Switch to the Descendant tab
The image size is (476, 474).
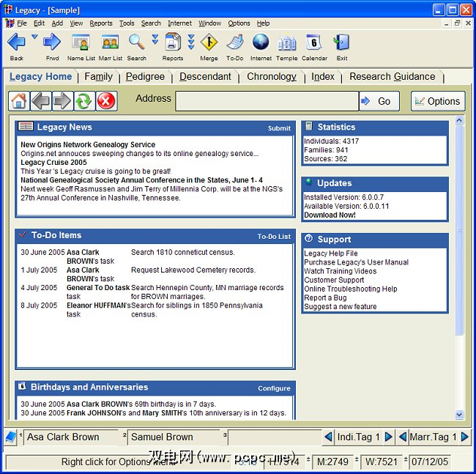pyautogui.click(x=205, y=76)
